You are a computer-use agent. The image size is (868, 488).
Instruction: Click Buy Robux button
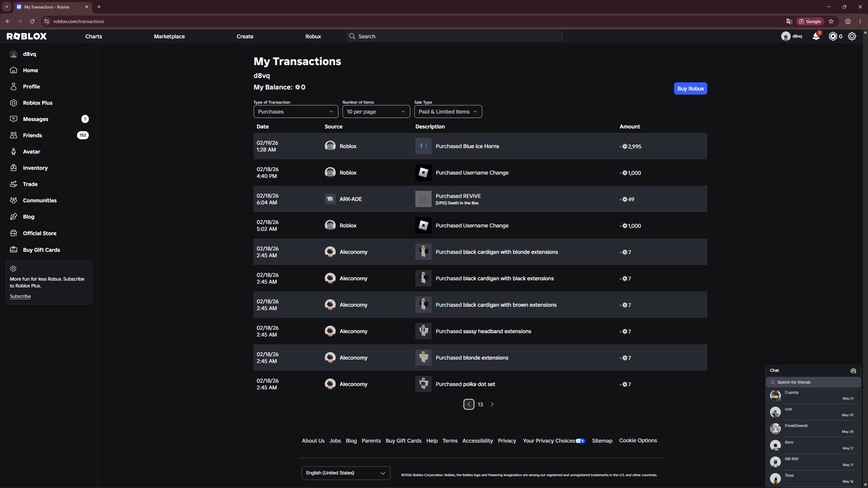point(690,88)
